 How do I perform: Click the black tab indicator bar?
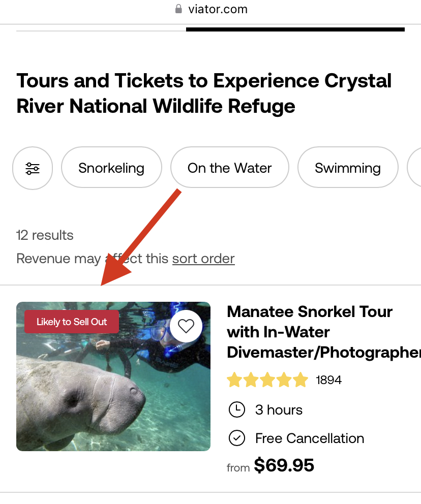click(295, 29)
